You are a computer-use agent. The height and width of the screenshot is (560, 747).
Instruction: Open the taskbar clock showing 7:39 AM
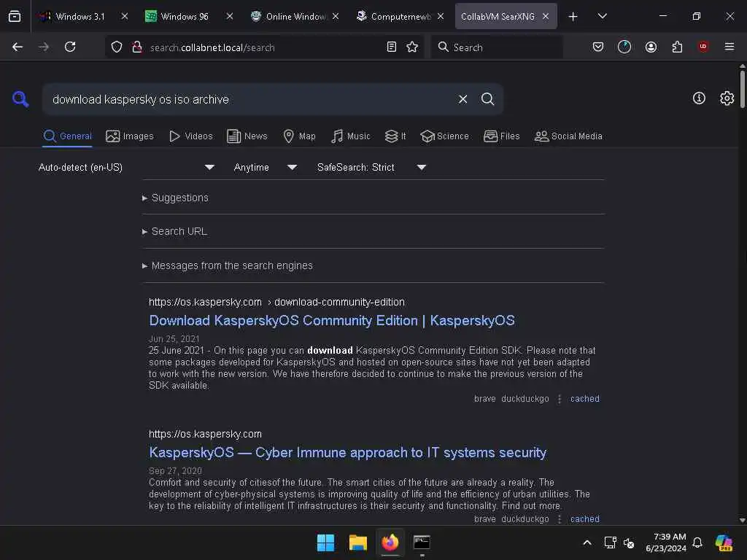[x=665, y=542]
